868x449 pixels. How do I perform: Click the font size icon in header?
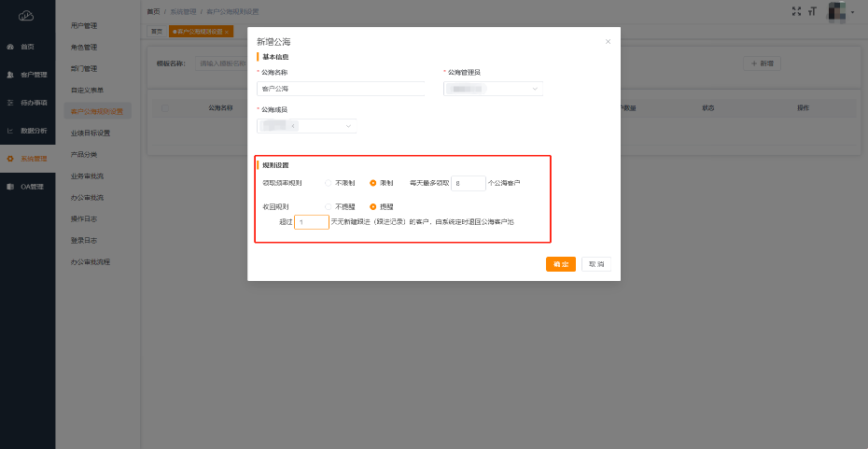point(812,11)
